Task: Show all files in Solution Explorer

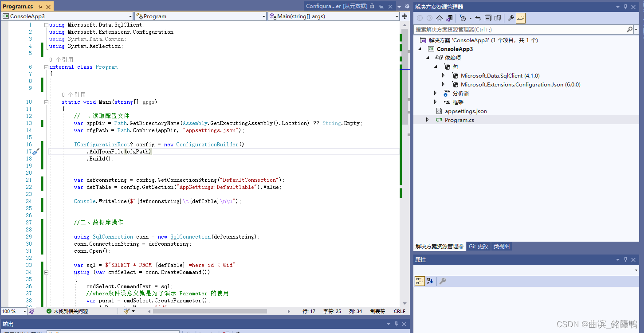Action: coord(498,18)
